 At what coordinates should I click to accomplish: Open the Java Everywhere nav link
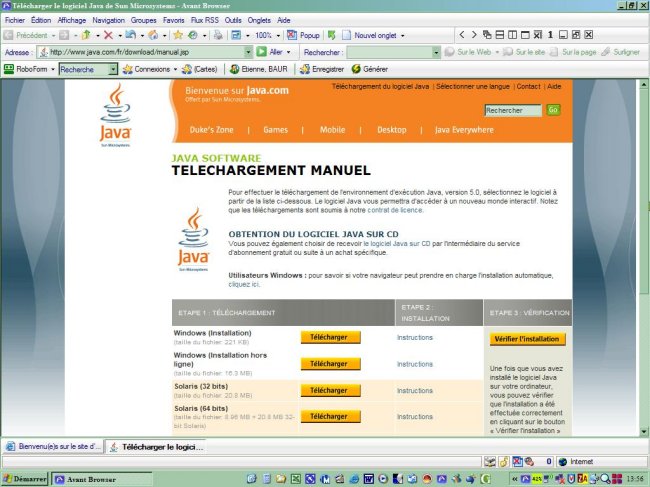[x=464, y=130]
